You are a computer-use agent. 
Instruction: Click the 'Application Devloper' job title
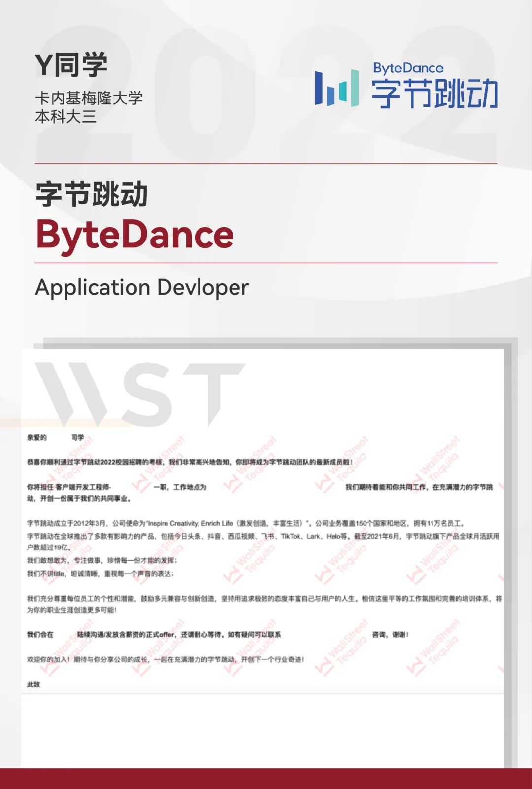point(142,287)
